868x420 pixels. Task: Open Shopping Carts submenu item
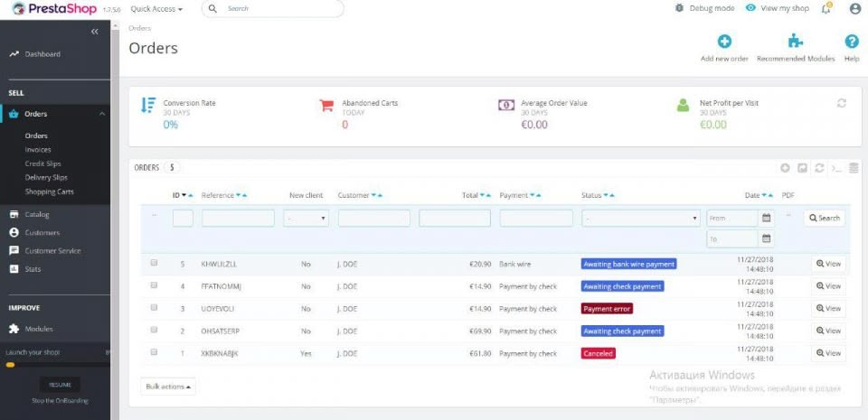[49, 191]
